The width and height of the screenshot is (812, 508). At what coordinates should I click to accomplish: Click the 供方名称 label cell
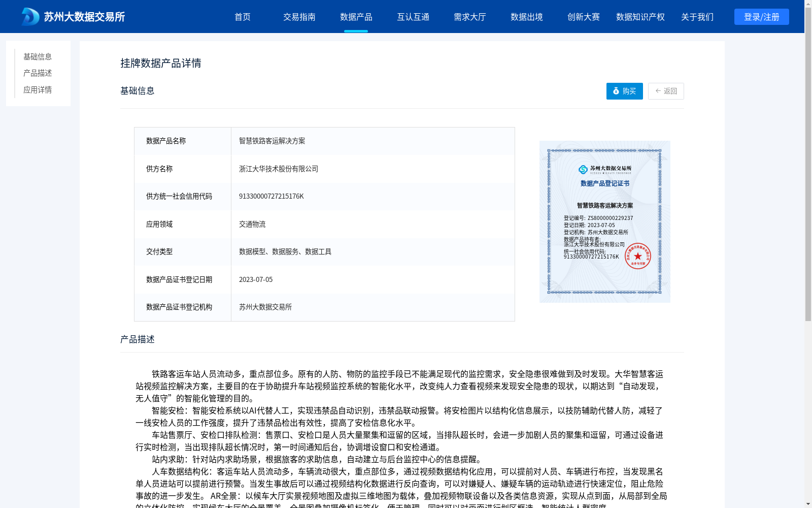click(x=183, y=169)
